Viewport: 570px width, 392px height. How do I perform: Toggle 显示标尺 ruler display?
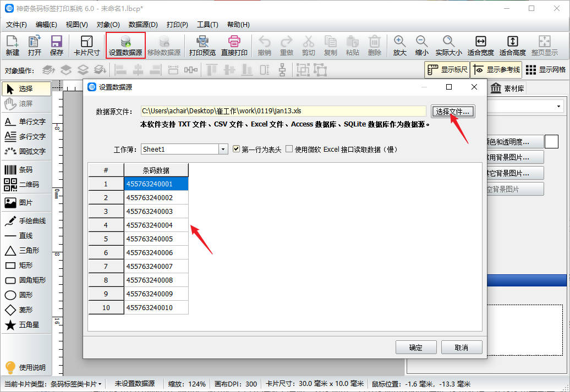[x=447, y=69]
